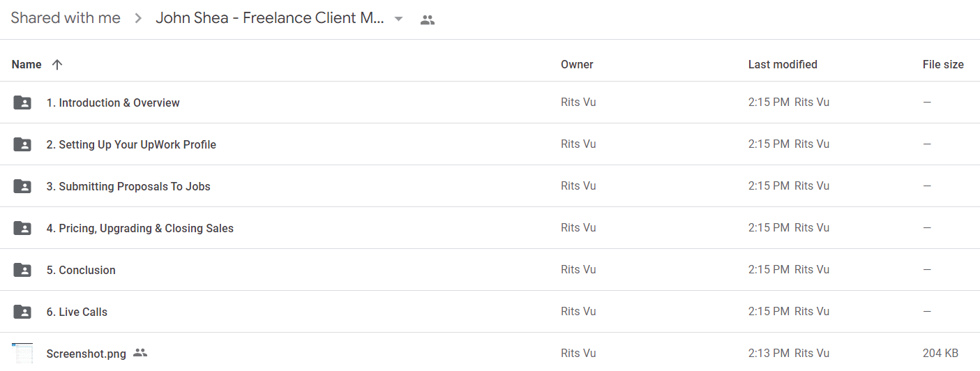Click the John Shea - Freelance Client breadcrumb title
Image resolution: width=980 pixels, height=371 pixels.
(270, 18)
